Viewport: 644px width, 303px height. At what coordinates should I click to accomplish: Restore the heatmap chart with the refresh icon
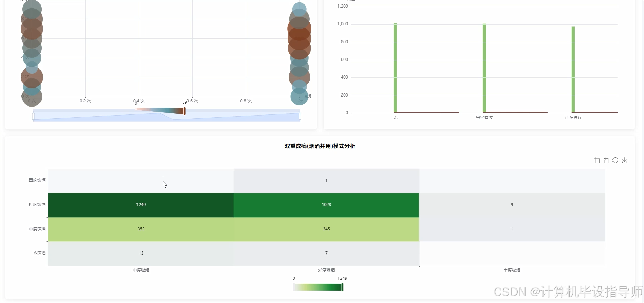[x=615, y=160]
